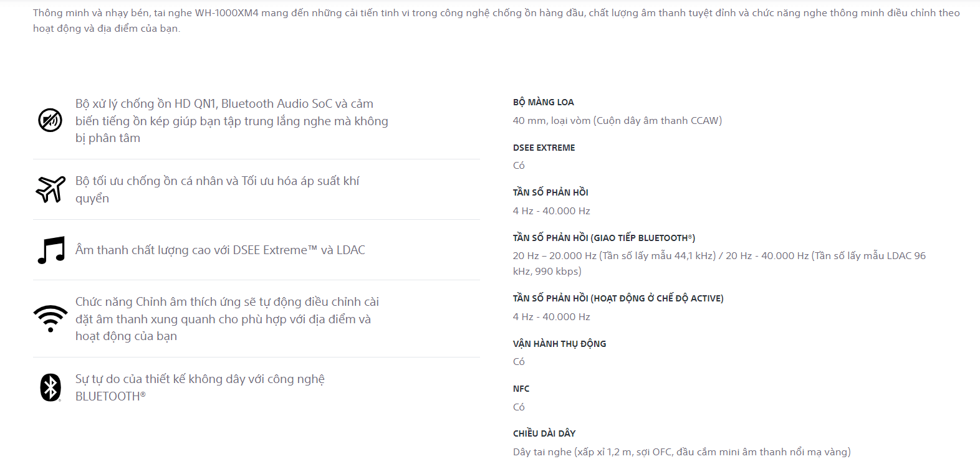Select the HD QN1 noise processor description
980x464 pixels.
[231, 121]
